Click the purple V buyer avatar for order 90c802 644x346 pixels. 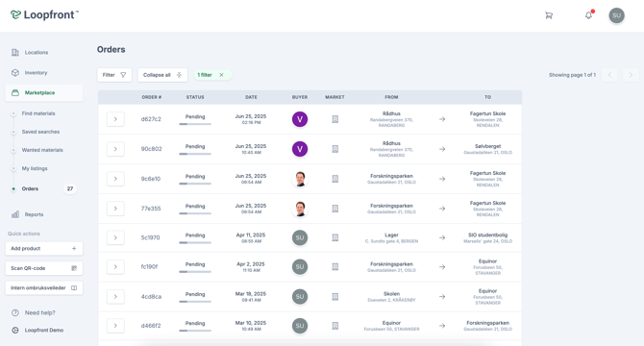(x=300, y=149)
